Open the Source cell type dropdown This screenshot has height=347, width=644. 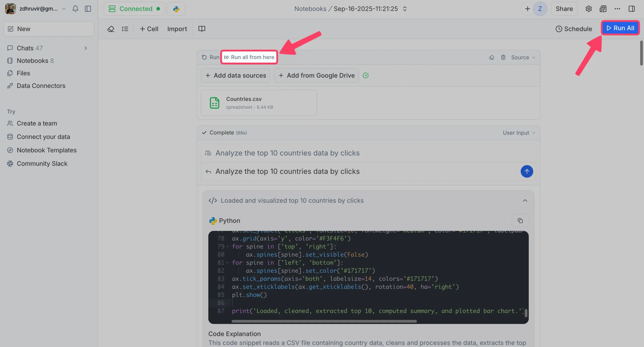pyautogui.click(x=523, y=57)
